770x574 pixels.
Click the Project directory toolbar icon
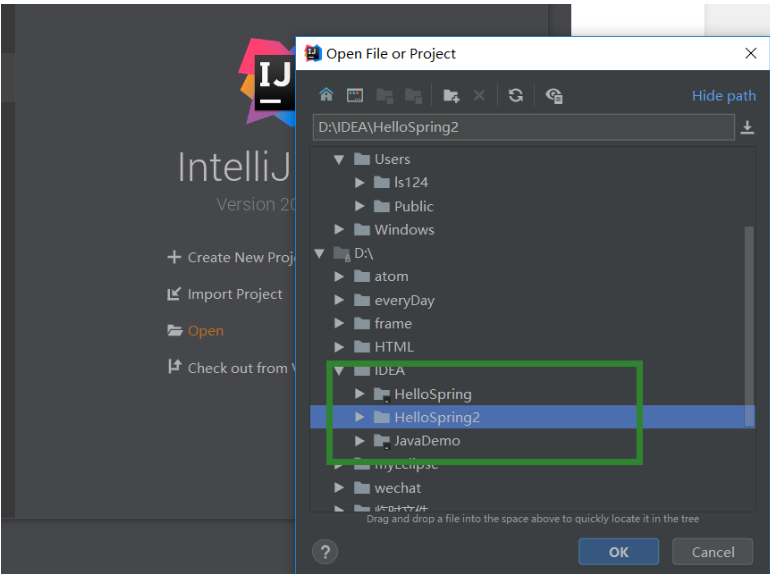[385, 95]
